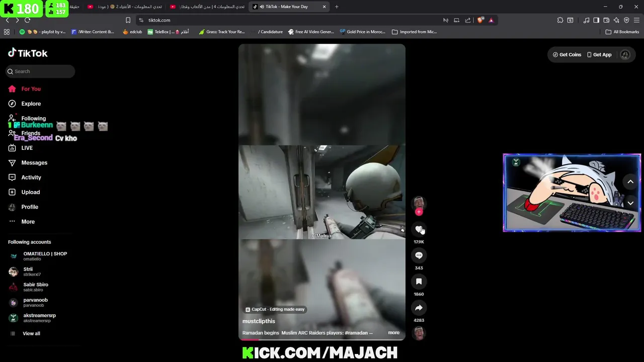Screen dimensions: 644x362
Task: Open the TeleBox bookmark
Action: coord(168,32)
